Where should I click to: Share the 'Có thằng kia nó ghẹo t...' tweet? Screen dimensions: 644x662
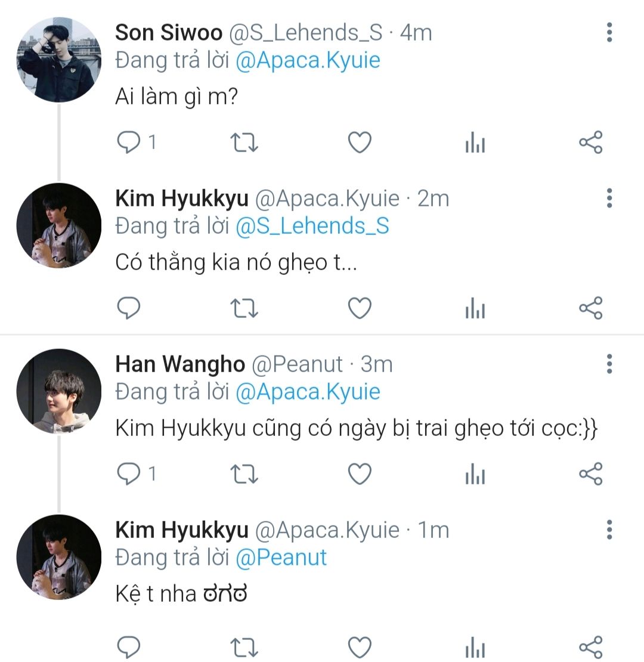point(591,308)
